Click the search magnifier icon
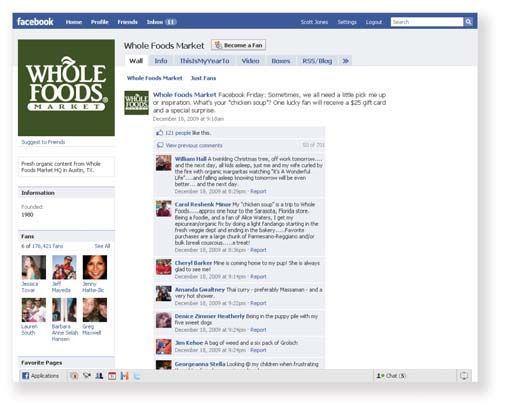Viewport: 507px width, 411px height. click(468, 22)
